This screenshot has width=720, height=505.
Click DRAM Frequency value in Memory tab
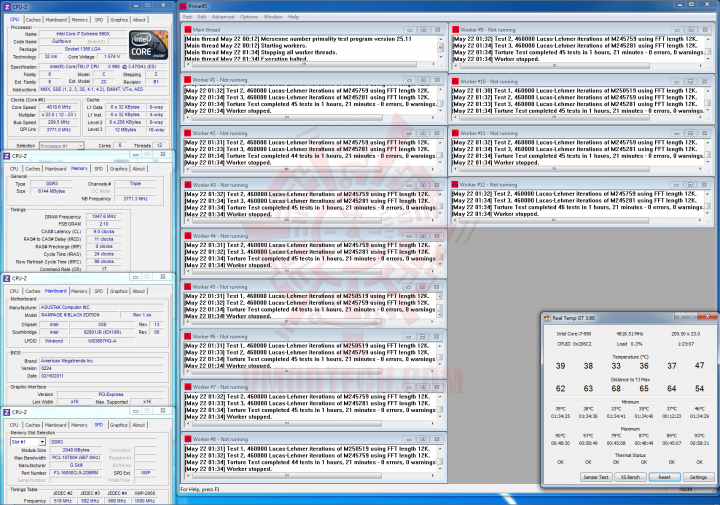(104, 216)
